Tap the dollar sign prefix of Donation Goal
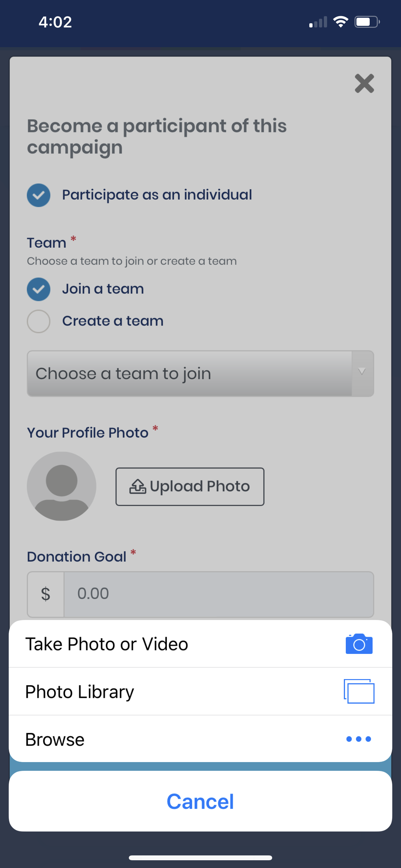Screen dimensions: 401x868 (x=46, y=594)
